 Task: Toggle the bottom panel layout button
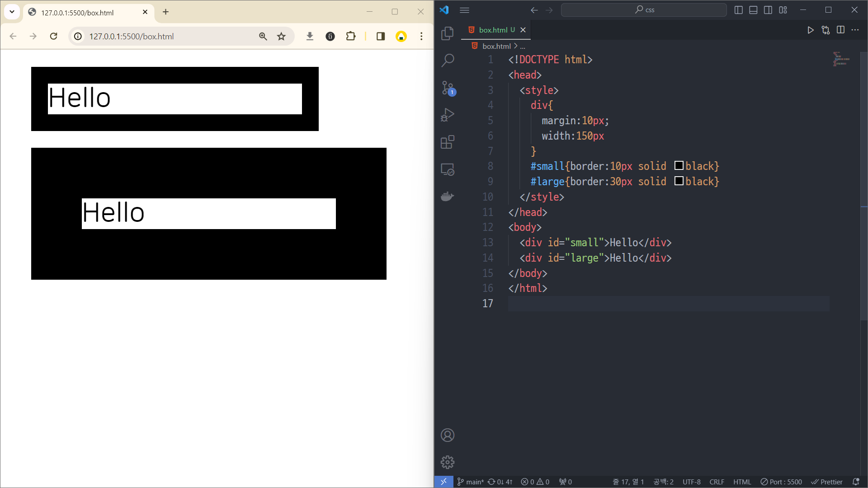(x=753, y=10)
